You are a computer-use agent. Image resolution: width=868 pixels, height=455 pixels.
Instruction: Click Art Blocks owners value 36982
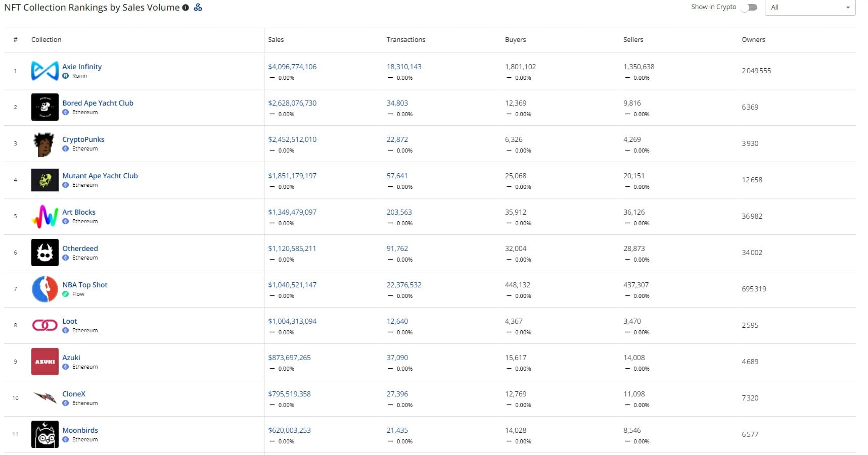[752, 216]
